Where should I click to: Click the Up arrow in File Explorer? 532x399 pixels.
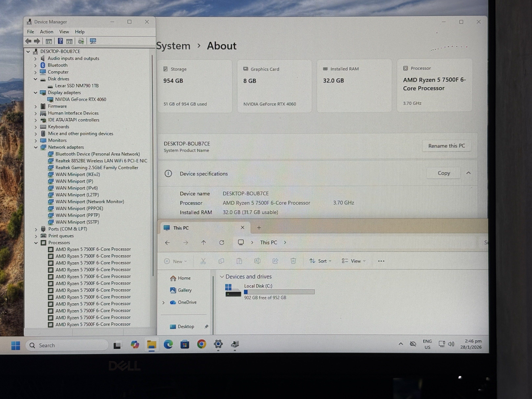coord(203,242)
